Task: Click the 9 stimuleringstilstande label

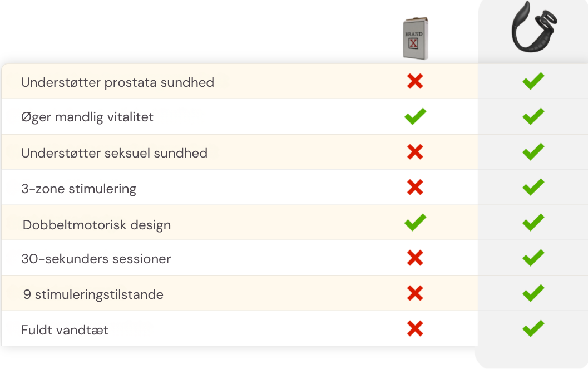Action: tap(93, 295)
